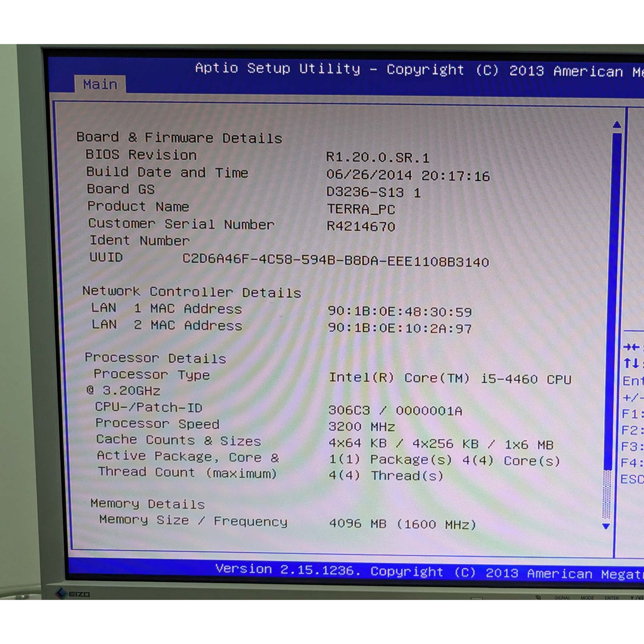Image resolution: width=644 pixels, height=644 pixels.
Task: Select board value D3236-S13 1
Action: point(373,192)
